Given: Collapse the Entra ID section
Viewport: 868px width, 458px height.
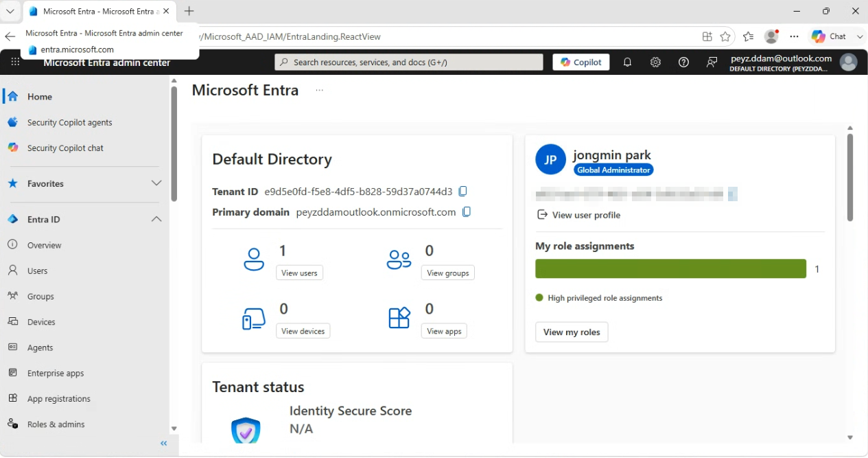Looking at the screenshot, I should click(x=156, y=219).
